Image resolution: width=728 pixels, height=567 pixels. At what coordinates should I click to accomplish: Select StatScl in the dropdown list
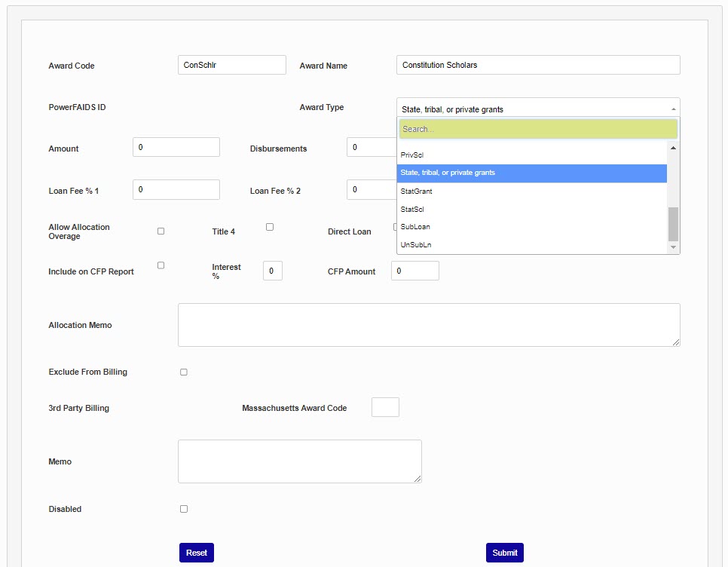(412, 209)
